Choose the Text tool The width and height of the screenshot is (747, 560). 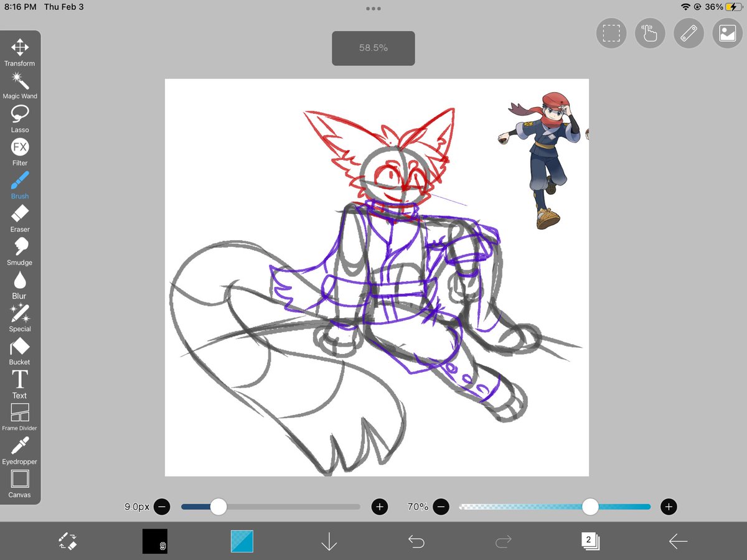(x=20, y=384)
